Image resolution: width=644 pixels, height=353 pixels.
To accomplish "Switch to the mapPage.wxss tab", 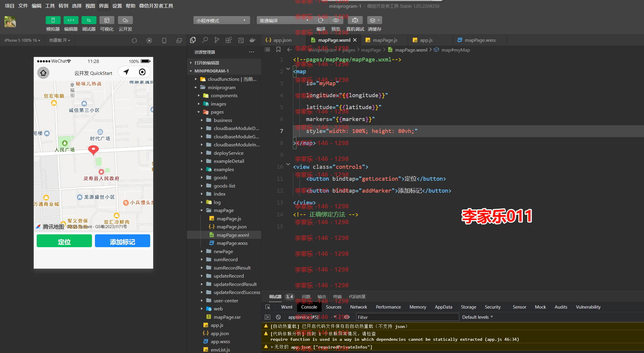I will tap(480, 40).
